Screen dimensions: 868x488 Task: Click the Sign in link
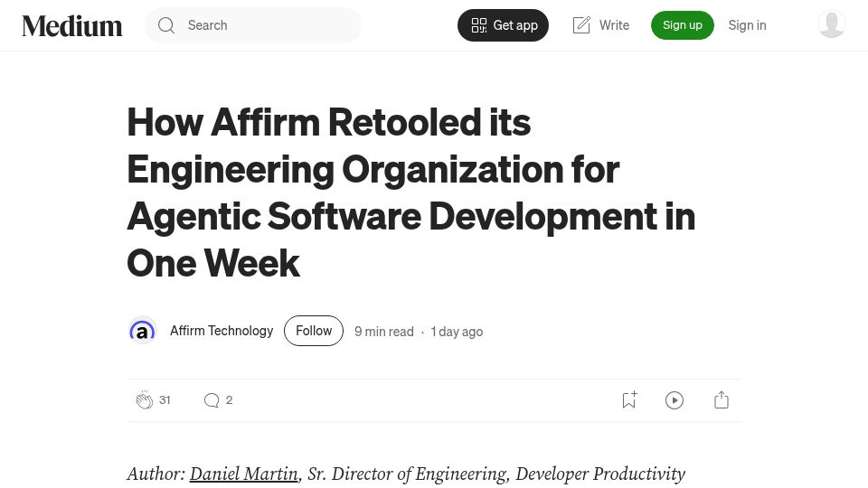click(x=747, y=25)
